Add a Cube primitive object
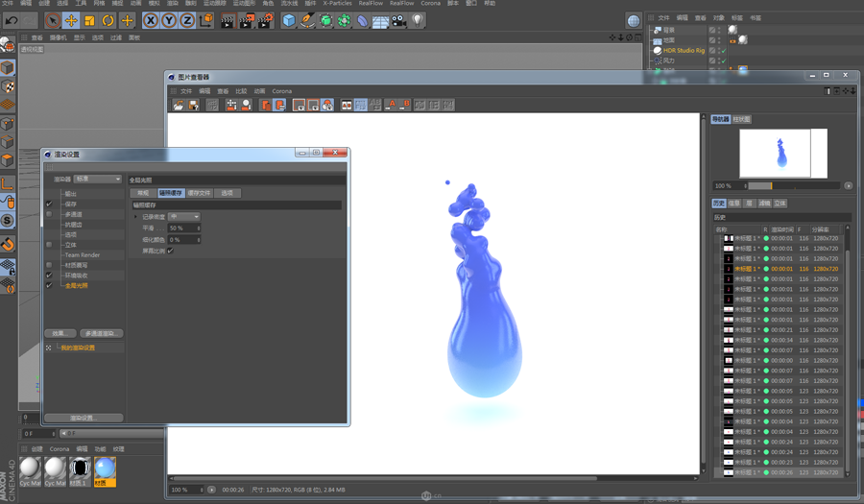 [289, 21]
